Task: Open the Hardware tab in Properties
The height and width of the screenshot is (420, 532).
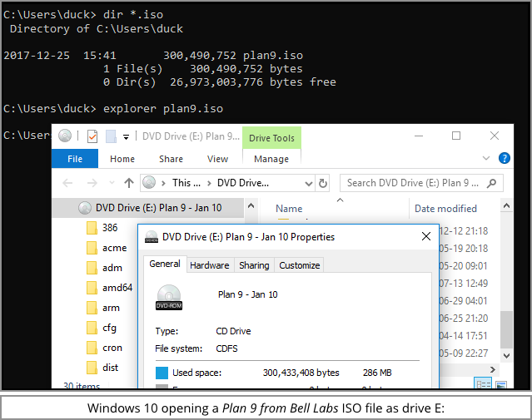Action: tap(209, 265)
